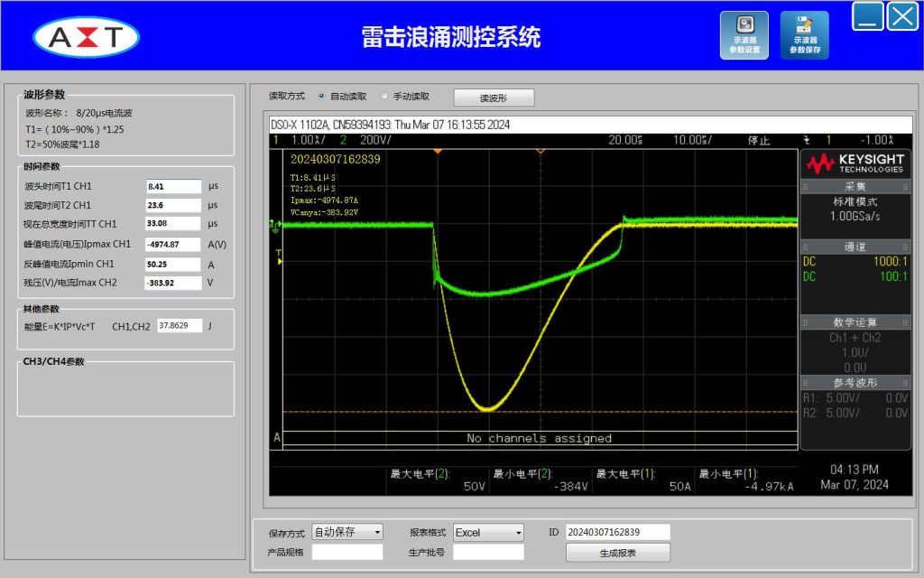Focus the production batch number (生产批号) field
The height and width of the screenshot is (578, 924).
click(x=488, y=552)
